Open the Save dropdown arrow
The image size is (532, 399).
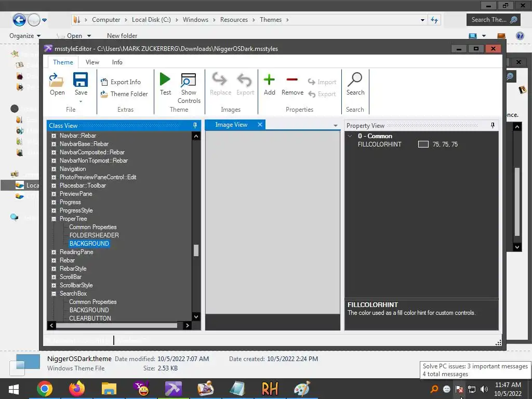(x=81, y=101)
